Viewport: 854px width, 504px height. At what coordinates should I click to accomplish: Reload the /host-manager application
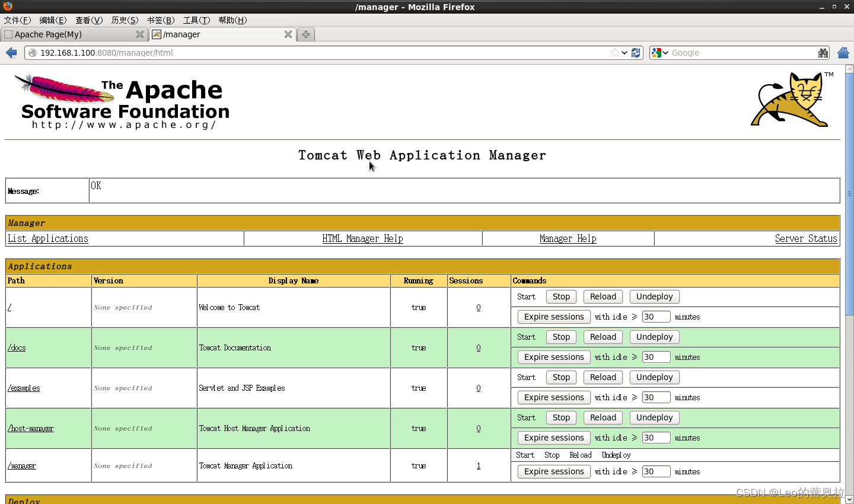pyautogui.click(x=603, y=417)
